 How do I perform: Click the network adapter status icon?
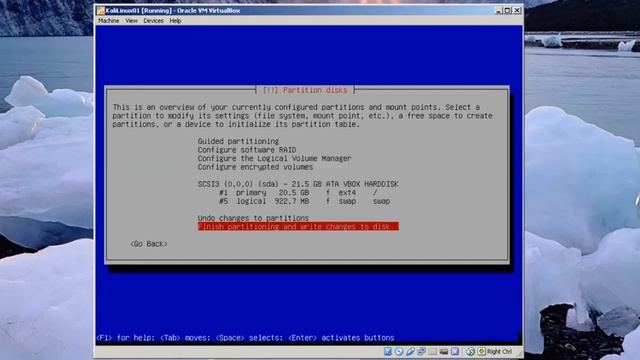421,351
